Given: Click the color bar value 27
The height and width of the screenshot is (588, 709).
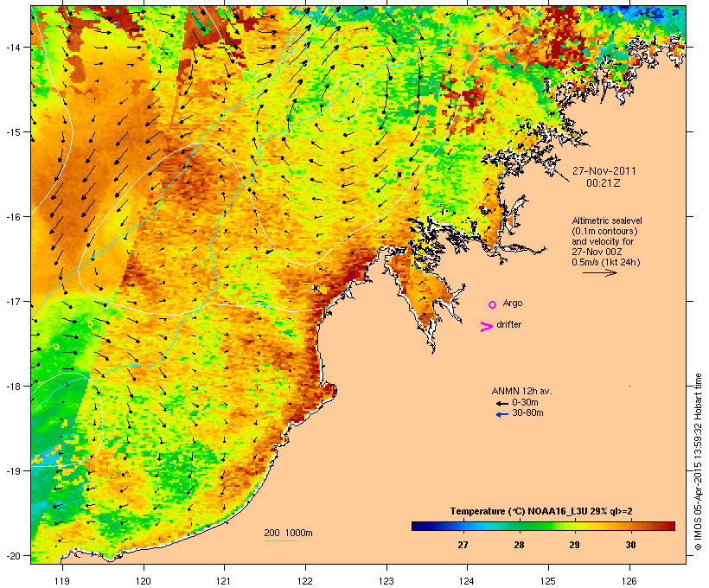Looking at the screenshot, I should pos(463,545).
